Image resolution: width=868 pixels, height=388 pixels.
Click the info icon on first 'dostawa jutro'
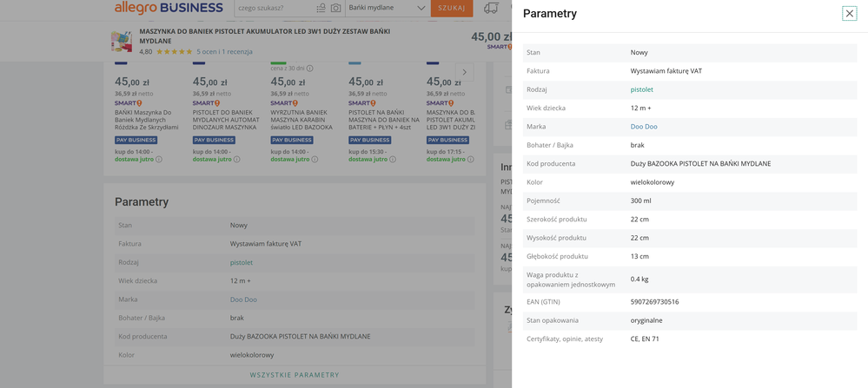coord(159,160)
